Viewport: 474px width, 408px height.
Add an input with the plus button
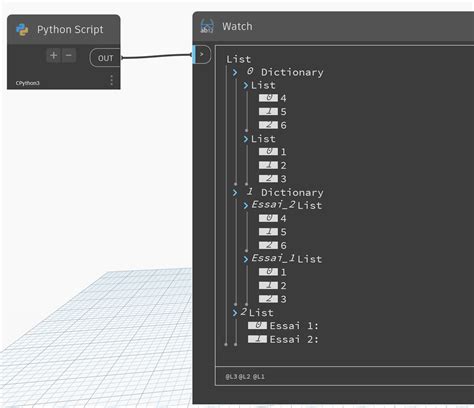coord(54,55)
